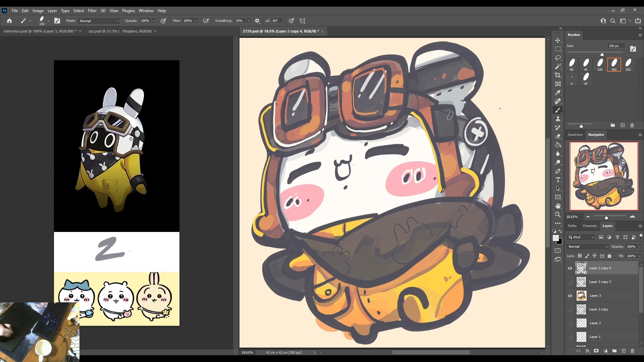Select the Magic Wand tool

(x=558, y=66)
